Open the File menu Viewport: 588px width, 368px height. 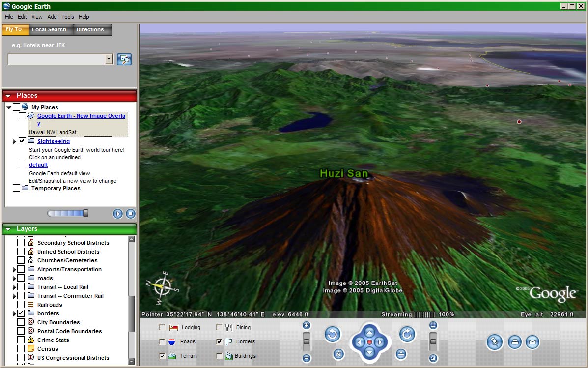click(9, 17)
